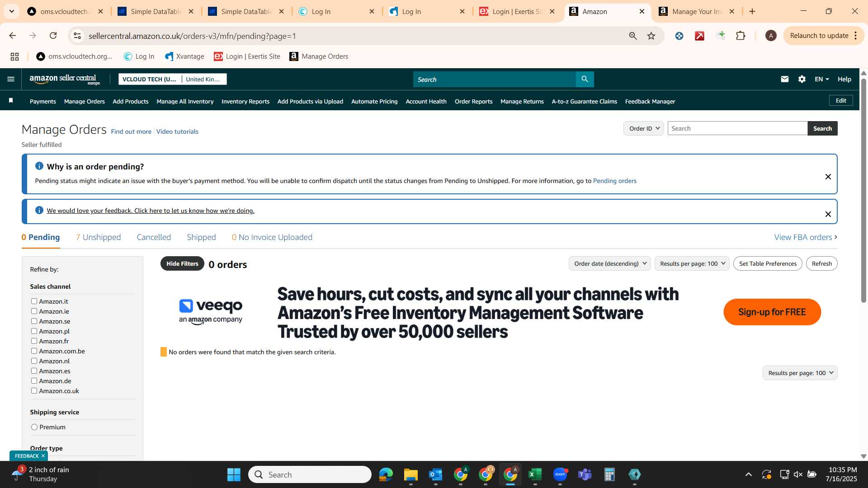Screen dimensions: 868x488
Task: Open Account Health menu item
Action: click(x=426, y=101)
